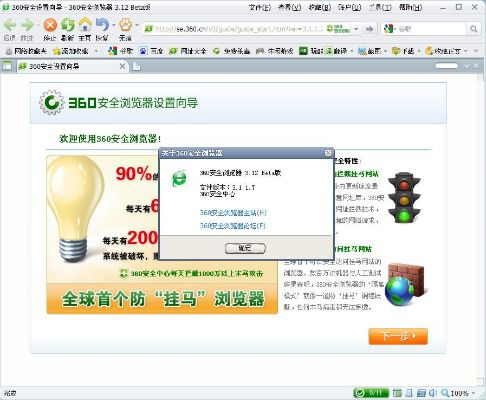Click the green security status indicator
Viewport: 486px width, 400px height.
pos(371,393)
